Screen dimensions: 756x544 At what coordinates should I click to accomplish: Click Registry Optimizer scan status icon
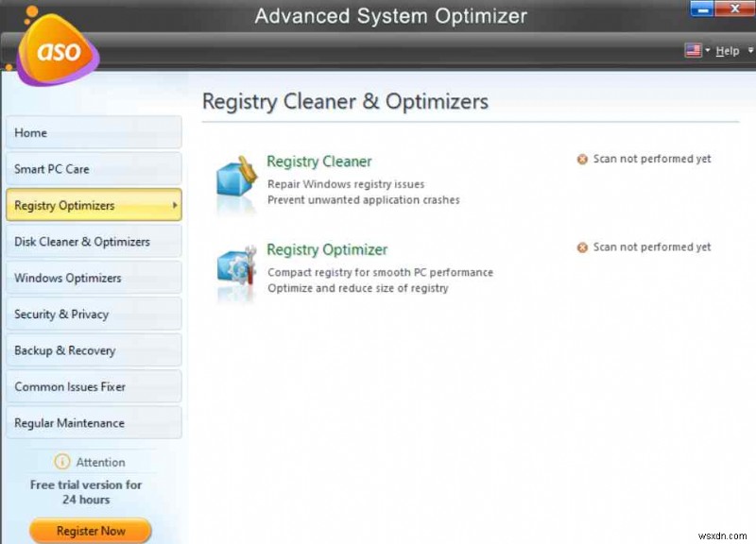[x=582, y=247]
